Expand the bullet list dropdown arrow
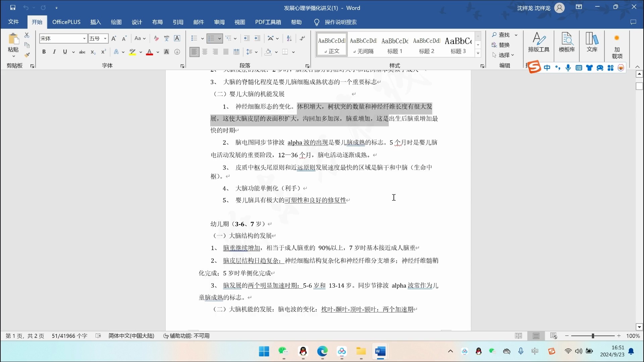The height and width of the screenshot is (362, 644). (x=202, y=39)
